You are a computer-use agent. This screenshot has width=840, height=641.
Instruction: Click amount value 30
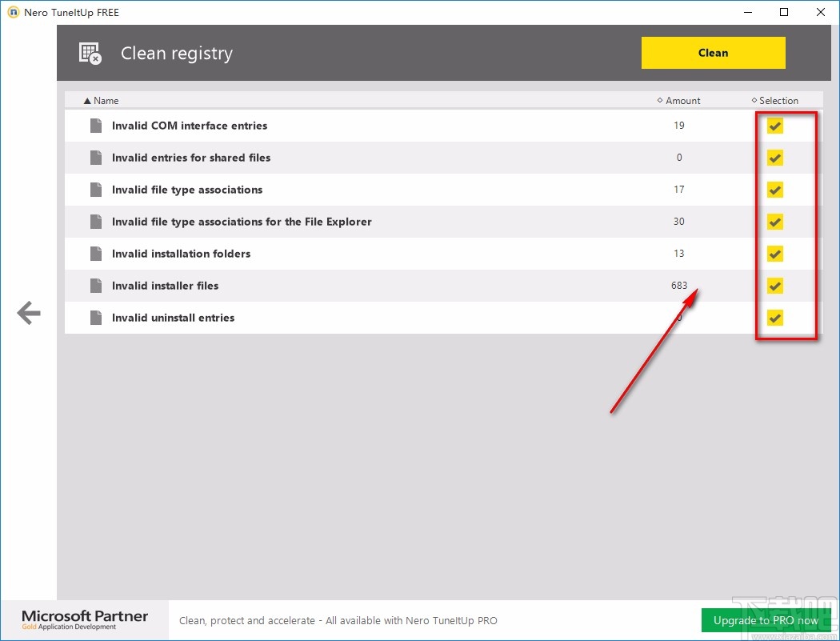click(x=678, y=222)
